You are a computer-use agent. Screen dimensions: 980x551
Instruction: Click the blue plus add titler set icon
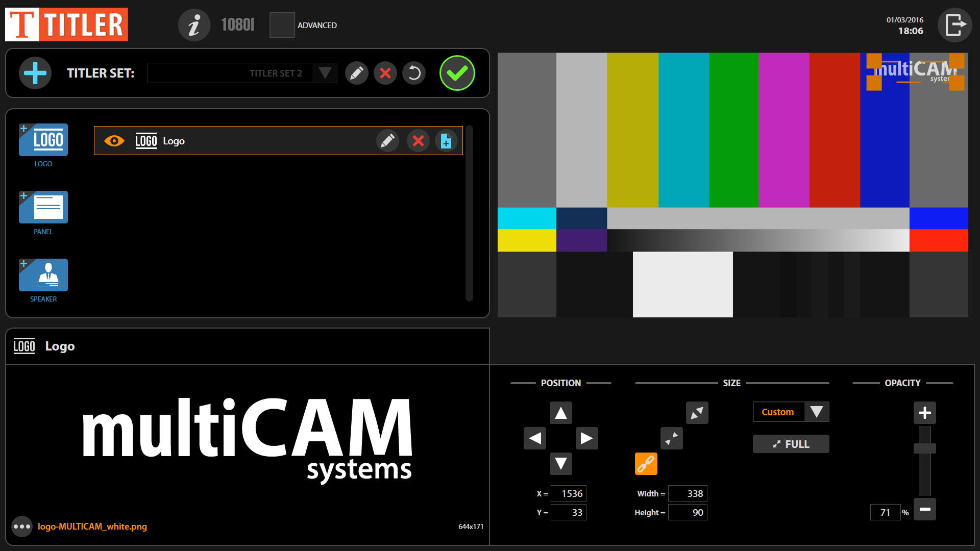tap(35, 73)
